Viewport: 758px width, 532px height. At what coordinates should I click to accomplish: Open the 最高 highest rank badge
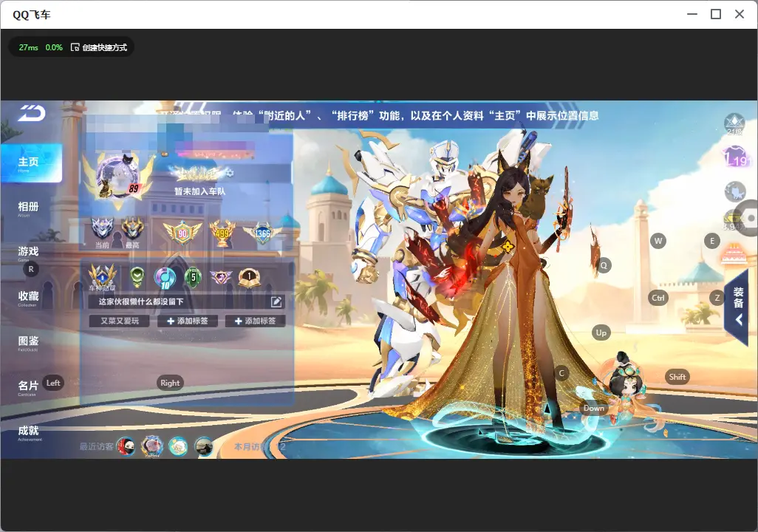pos(132,233)
